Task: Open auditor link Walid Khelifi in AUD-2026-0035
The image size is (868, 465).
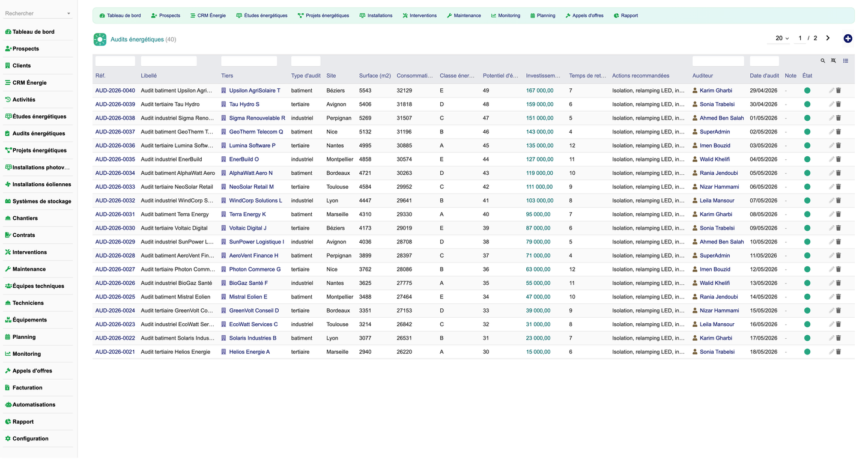Action: pos(715,159)
